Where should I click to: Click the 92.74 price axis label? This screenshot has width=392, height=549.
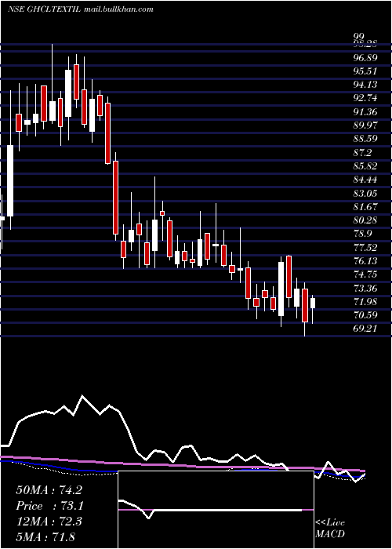pyautogui.click(x=366, y=98)
